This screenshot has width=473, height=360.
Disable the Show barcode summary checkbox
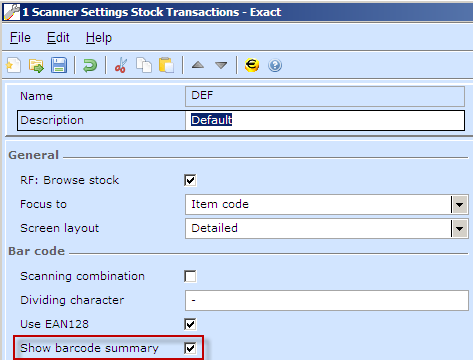190,348
